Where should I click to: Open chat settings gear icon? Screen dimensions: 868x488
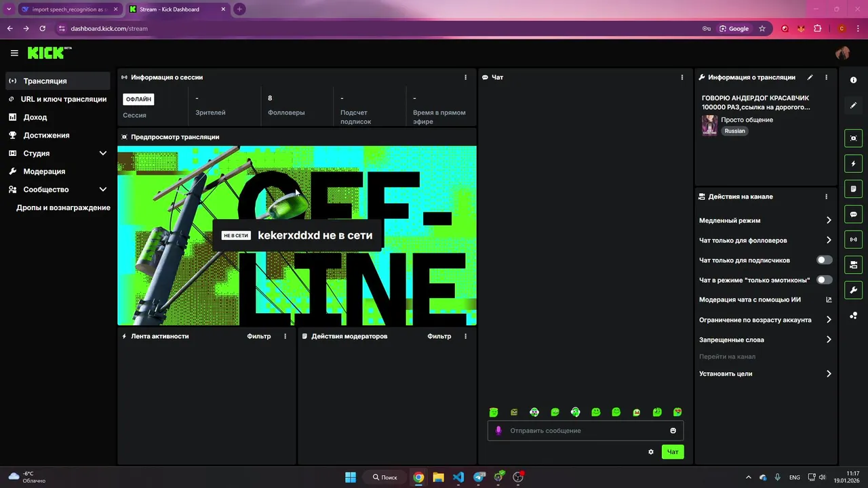click(651, 452)
